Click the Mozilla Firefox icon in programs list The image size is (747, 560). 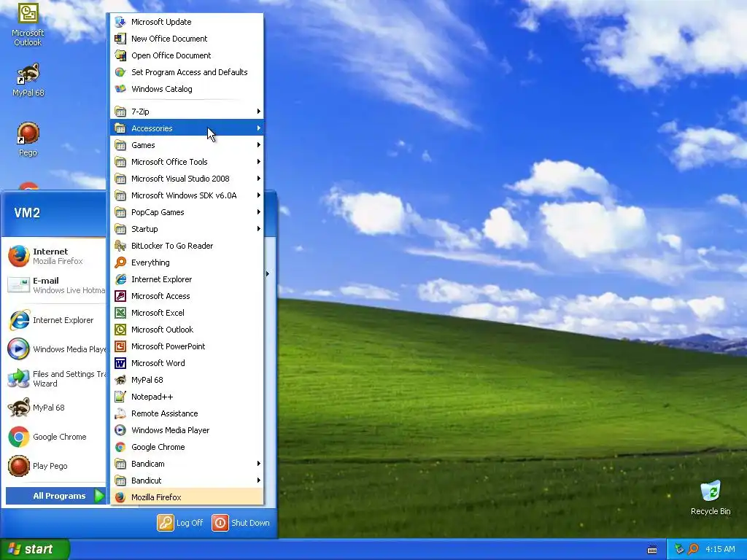[x=120, y=497]
